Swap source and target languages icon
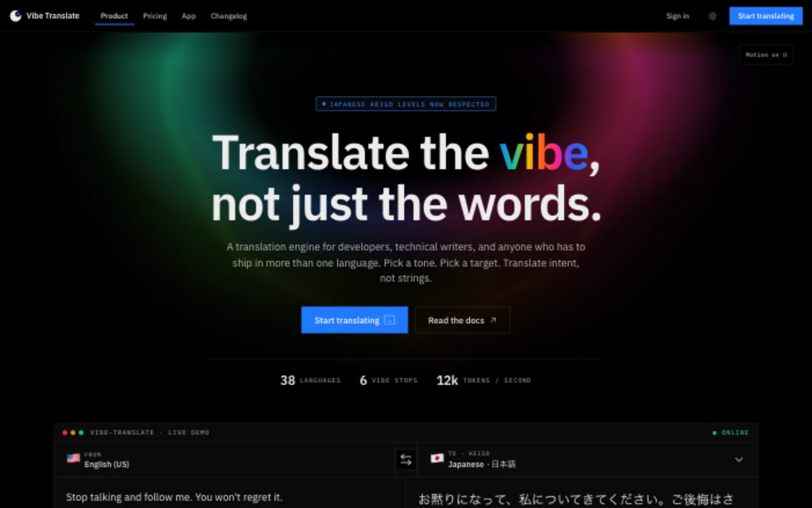 coord(406,460)
